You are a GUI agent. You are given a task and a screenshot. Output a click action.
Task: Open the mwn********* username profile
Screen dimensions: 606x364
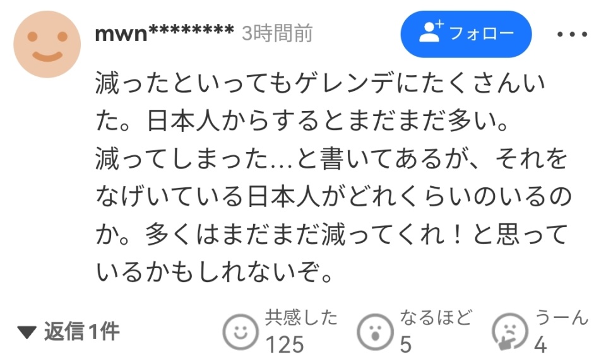pyautogui.click(x=165, y=33)
